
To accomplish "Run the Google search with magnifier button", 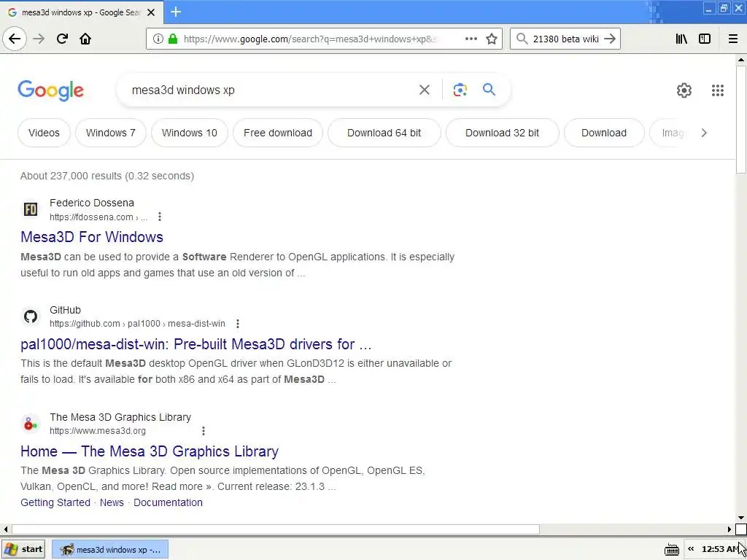I will pyautogui.click(x=489, y=90).
